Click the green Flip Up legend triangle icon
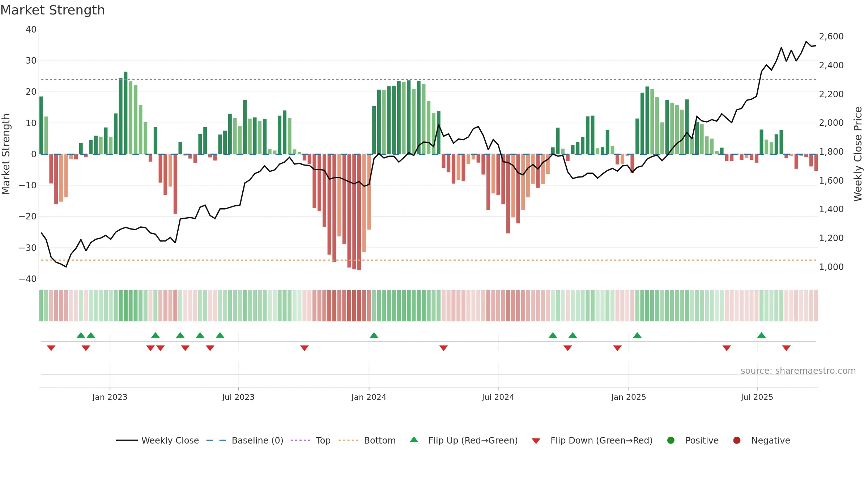The height and width of the screenshot is (488, 868). (414, 440)
